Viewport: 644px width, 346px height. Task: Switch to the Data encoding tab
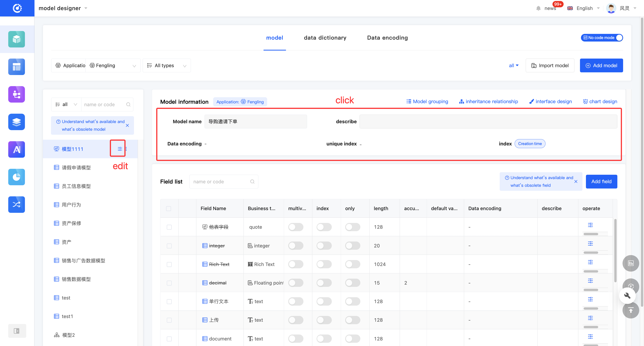click(387, 38)
